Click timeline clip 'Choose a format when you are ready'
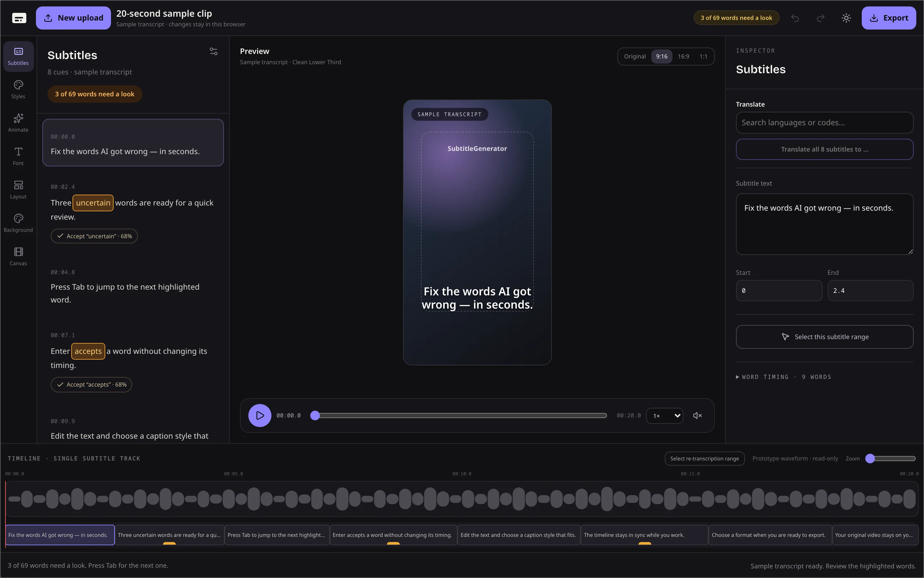924x578 pixels. (x=770, y=535)
